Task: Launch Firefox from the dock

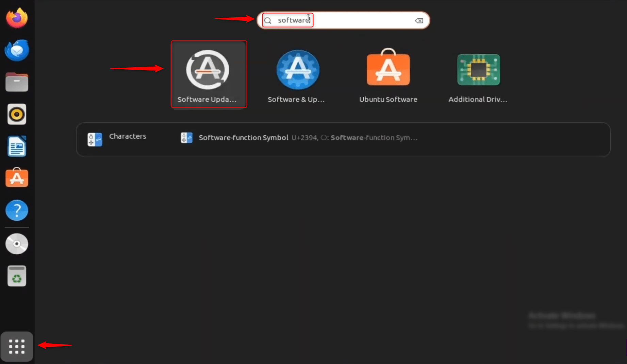Action: [17, 18]
